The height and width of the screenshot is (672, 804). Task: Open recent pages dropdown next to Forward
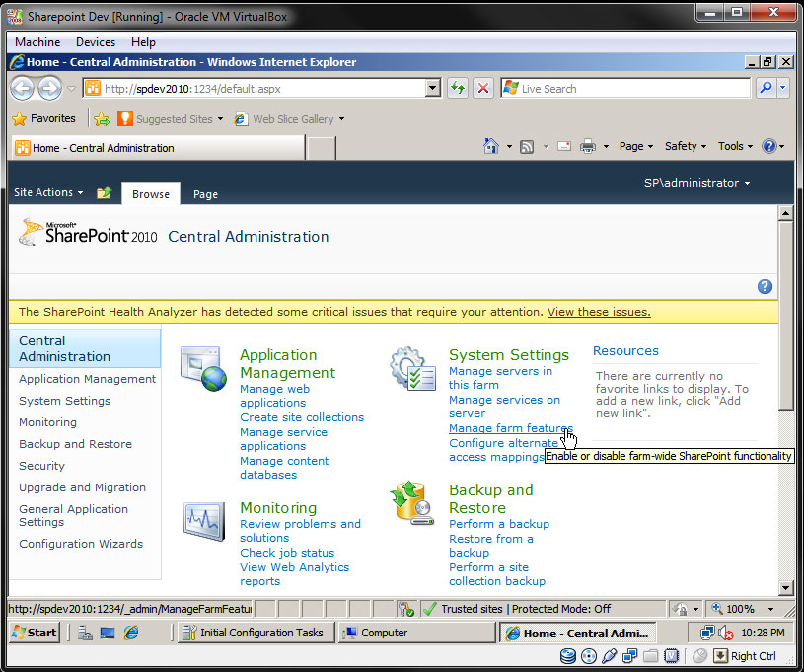point(71,89)
